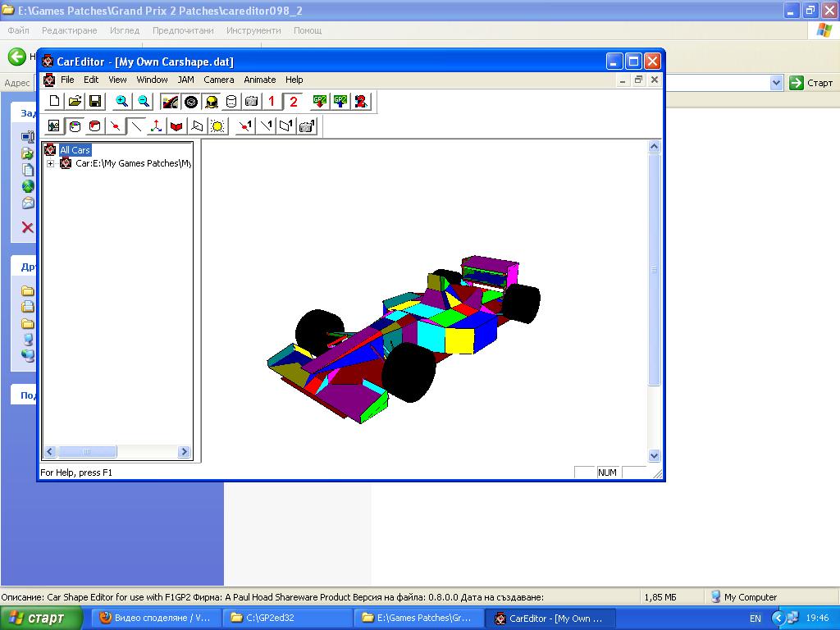Toggle the wheel/tyre display button
Image resolution: width=840 pixels, height=630 pixels.
click(x=191, y=101)
